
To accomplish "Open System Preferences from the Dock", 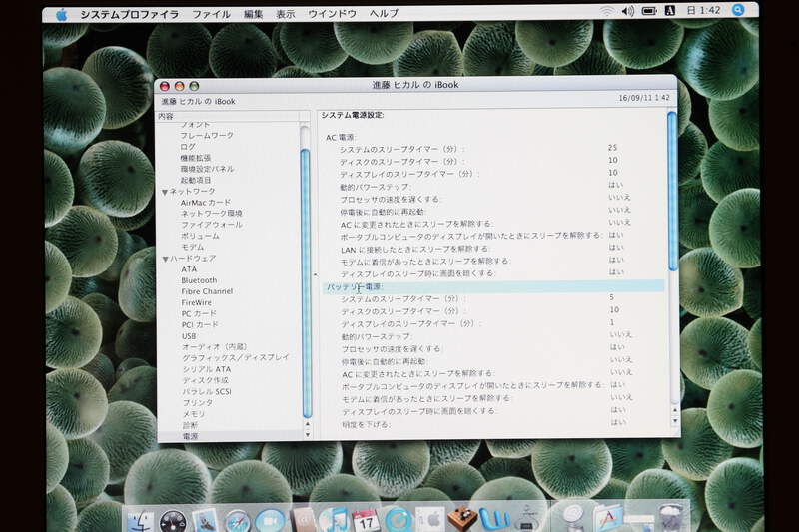I will pyautogui.click(x=430, y=520).
